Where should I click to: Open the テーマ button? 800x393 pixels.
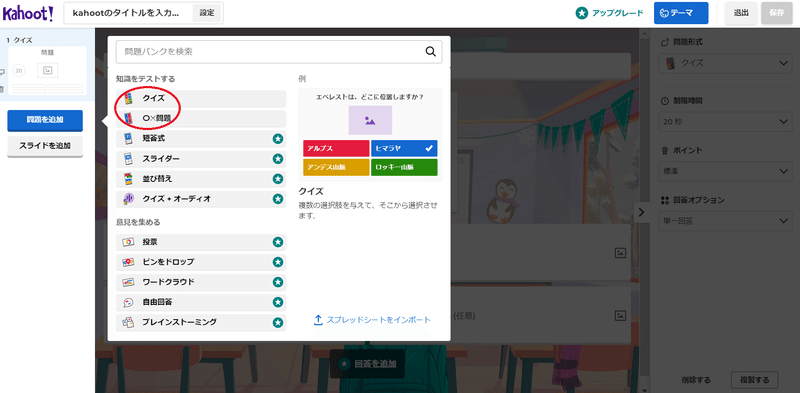click(x=681, y=13)
